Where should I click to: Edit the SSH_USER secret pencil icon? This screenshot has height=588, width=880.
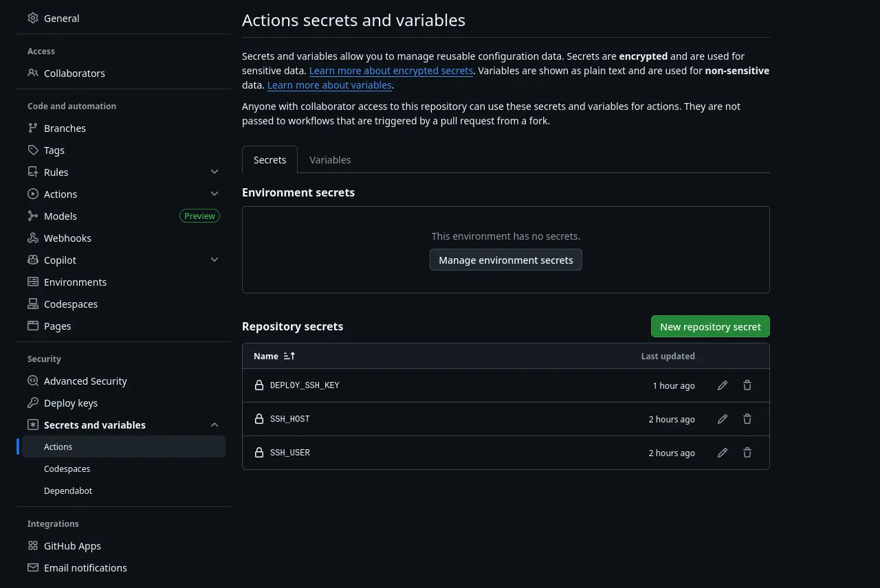click(x=723, y=453)
